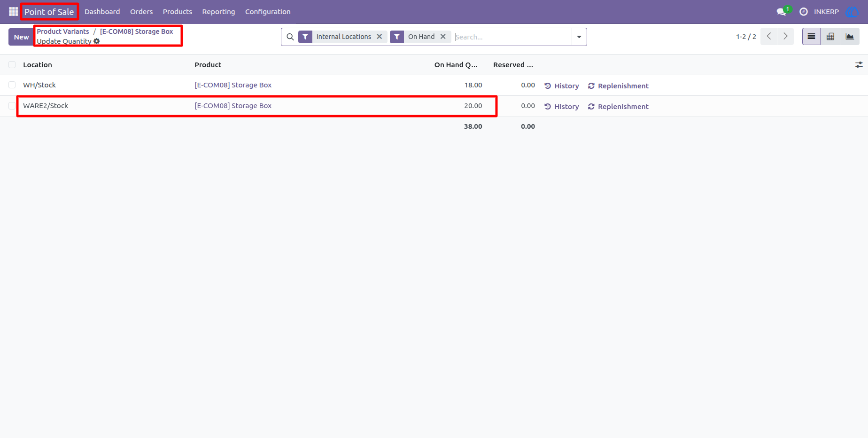Click the search magnifier icon
Image resolution: width=868 pixels, height=438 pixels.
[290, 37]
